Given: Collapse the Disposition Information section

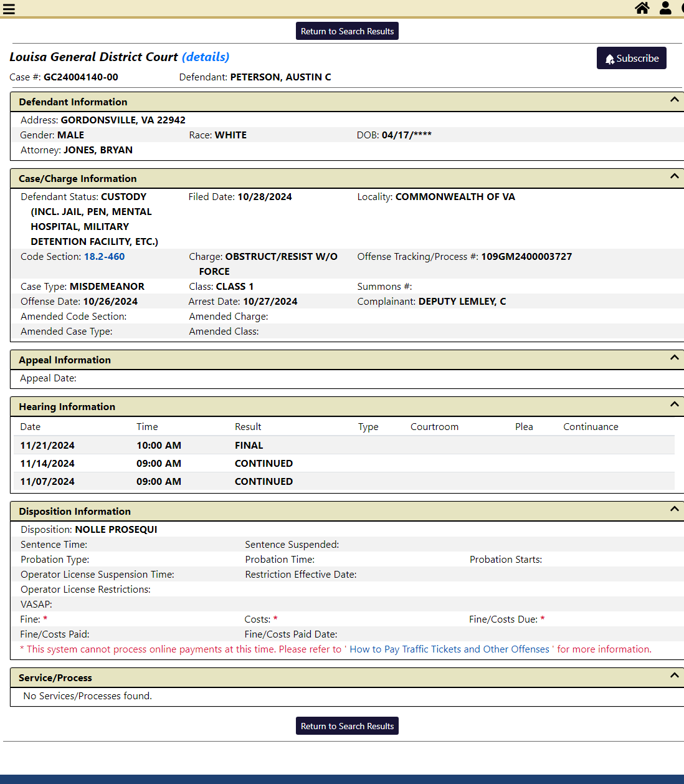Looking at the screenshot, I should click(x=674, y=509).
